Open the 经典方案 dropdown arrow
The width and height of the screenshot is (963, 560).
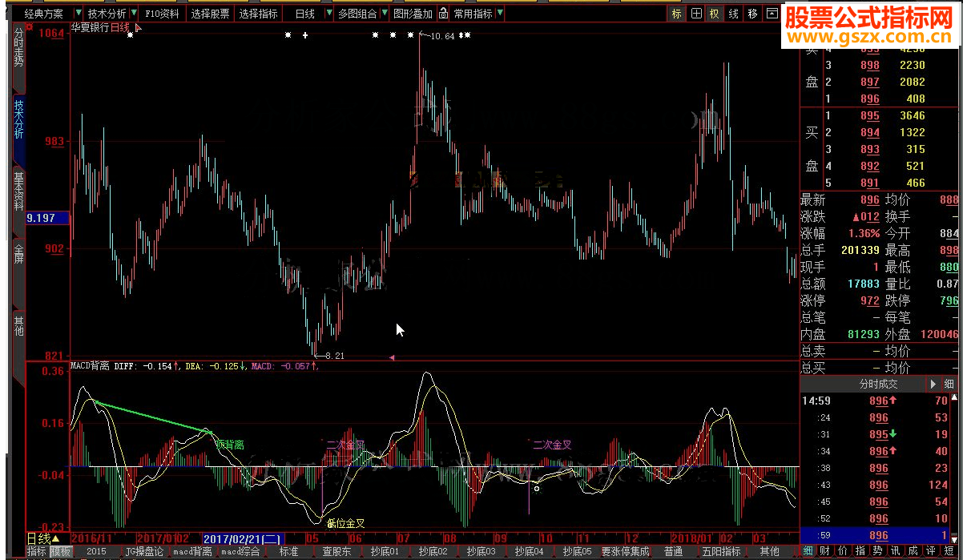pyautogui.click(x=78, y=14)
